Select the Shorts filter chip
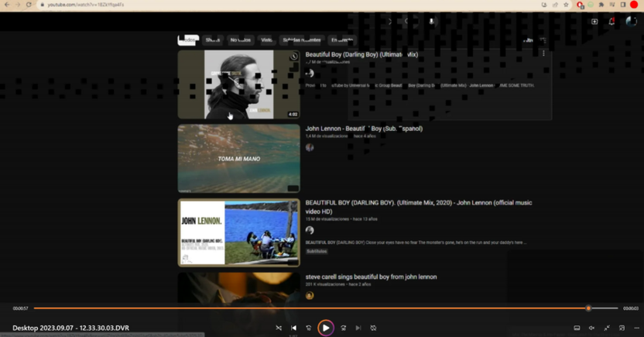The height and width of the screenshot is (337, 644). click(x=213, y=40)
